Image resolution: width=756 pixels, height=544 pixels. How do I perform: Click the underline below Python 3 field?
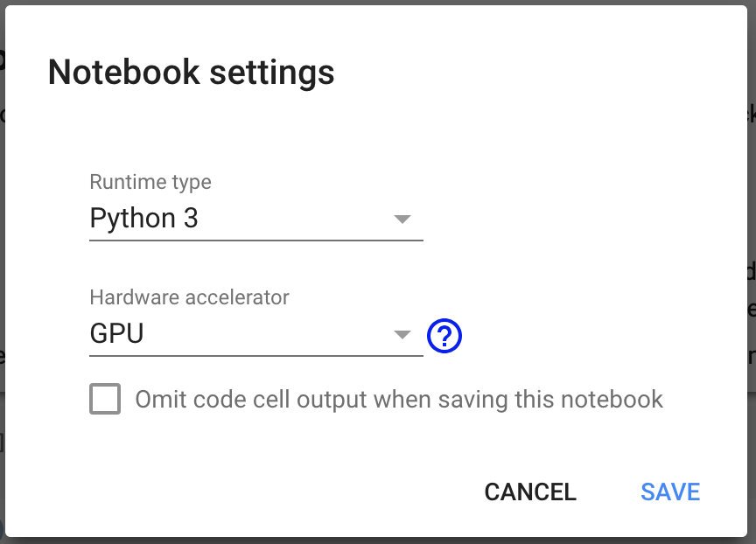(256, 240)
